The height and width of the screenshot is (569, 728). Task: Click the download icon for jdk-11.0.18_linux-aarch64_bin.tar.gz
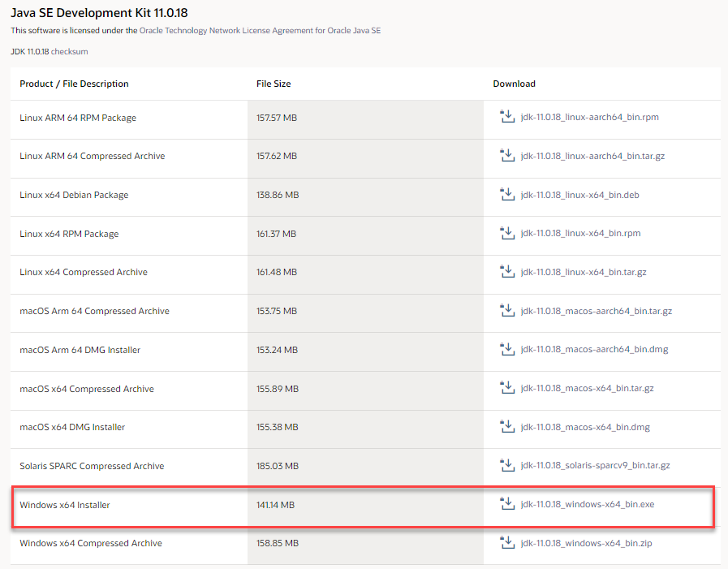[507, 157]
